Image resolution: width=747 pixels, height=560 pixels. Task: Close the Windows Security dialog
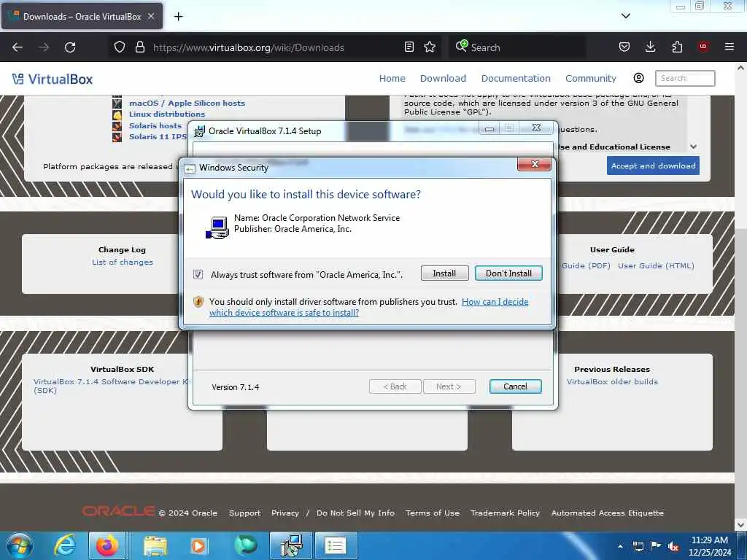point(534,164)
